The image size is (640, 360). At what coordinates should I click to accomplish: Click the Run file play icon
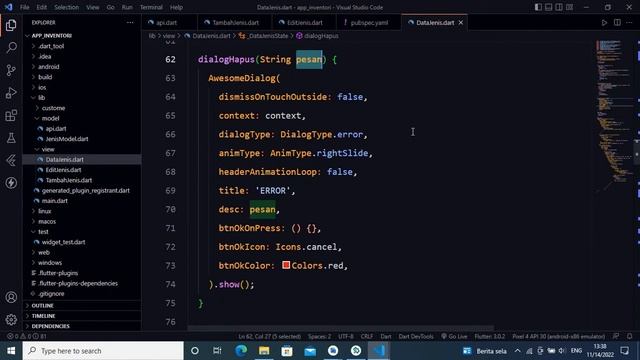pos(604,23)
